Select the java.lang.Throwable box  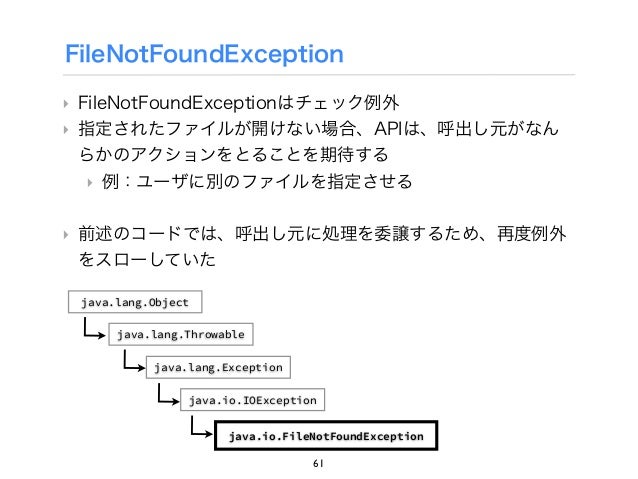(181, 335)
